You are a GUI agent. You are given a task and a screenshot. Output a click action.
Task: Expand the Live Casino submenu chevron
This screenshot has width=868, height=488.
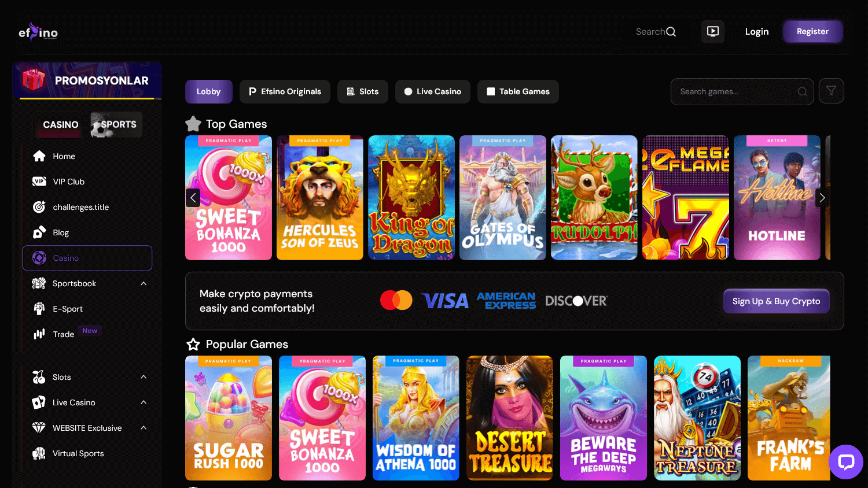click(x=144, y=402)
